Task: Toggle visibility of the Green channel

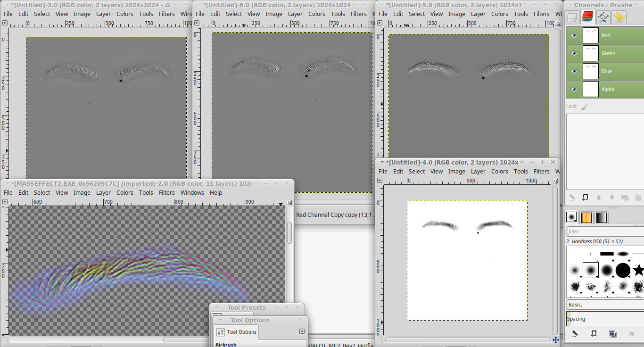Action: [574, 53]
